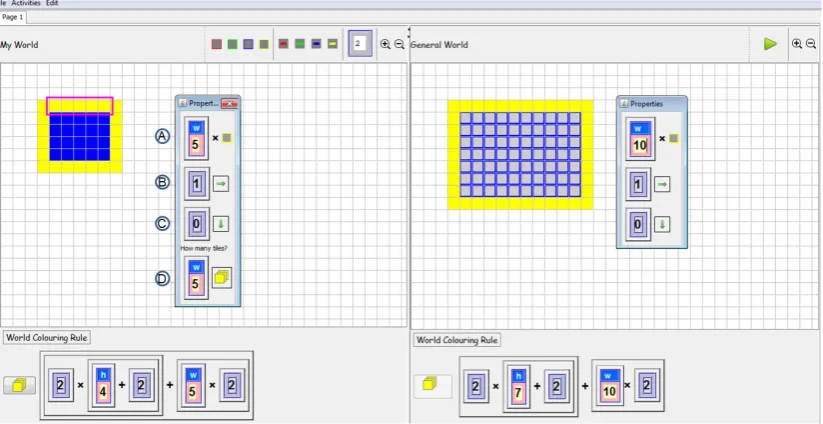Select the red tile colour in My World toolbar
The width and height of the screenshot is (823, 424).
click(x=216, y=44)
